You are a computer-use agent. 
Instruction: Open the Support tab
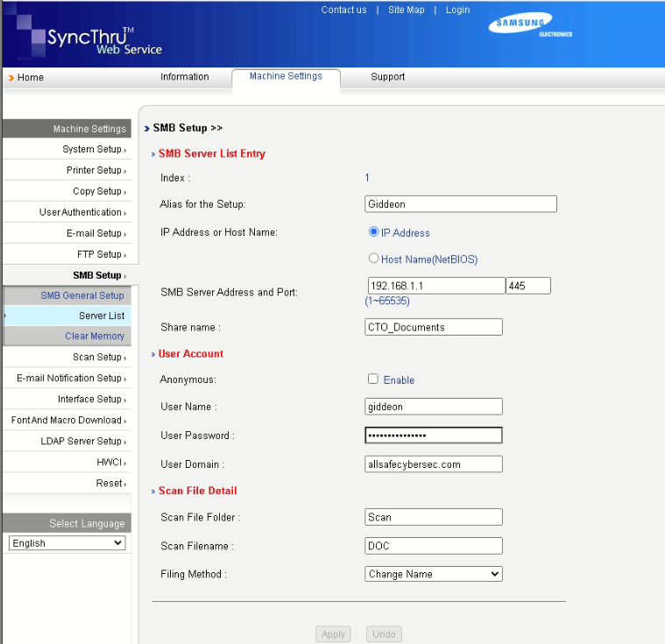387,77
